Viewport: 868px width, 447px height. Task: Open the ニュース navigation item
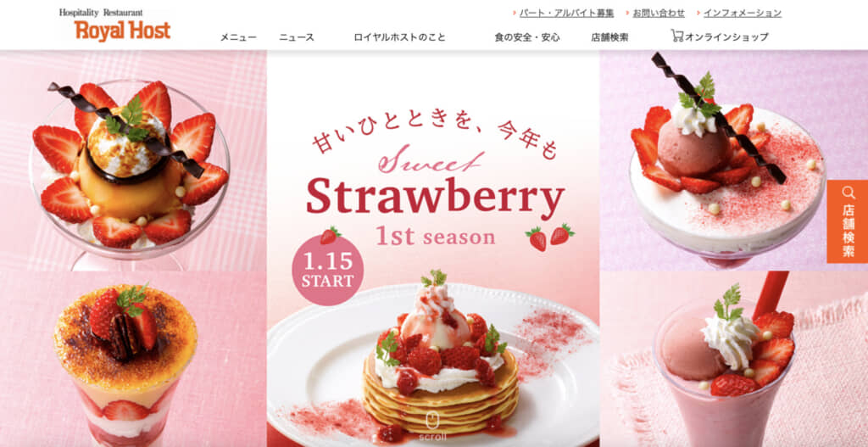tap(297, 37)
